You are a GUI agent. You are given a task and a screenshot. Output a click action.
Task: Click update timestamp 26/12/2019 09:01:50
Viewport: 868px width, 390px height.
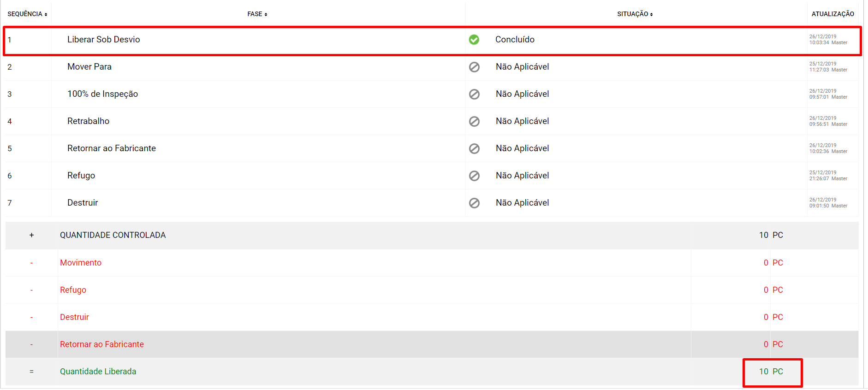[828, 203]
